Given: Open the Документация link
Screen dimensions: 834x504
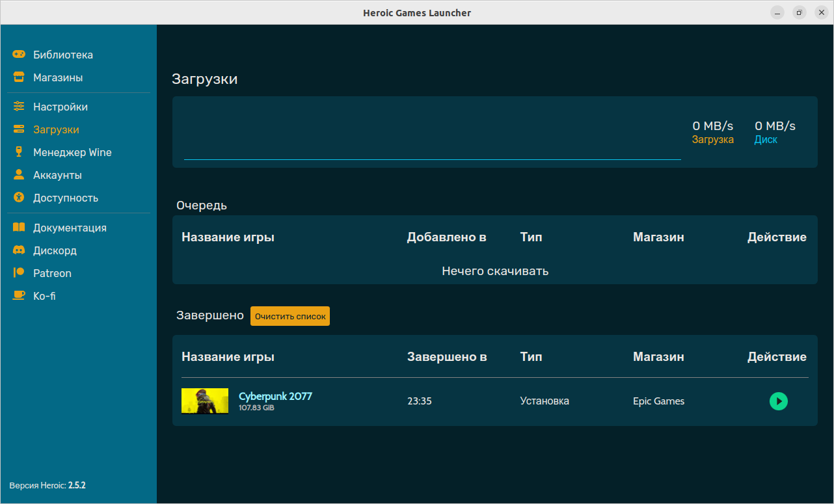Looking at the screenshot, I should pos(70,228).
